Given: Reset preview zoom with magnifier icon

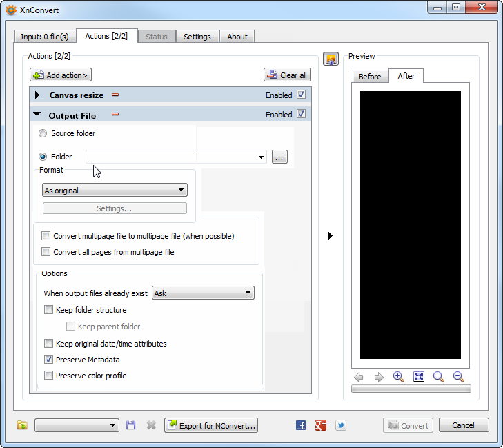Looking at the screenshot, I should coord(439,377).
